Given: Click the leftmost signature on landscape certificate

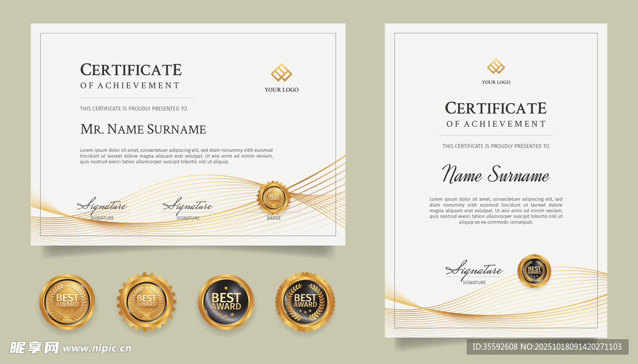Looking at the screenshot, I should click(102, 206).
